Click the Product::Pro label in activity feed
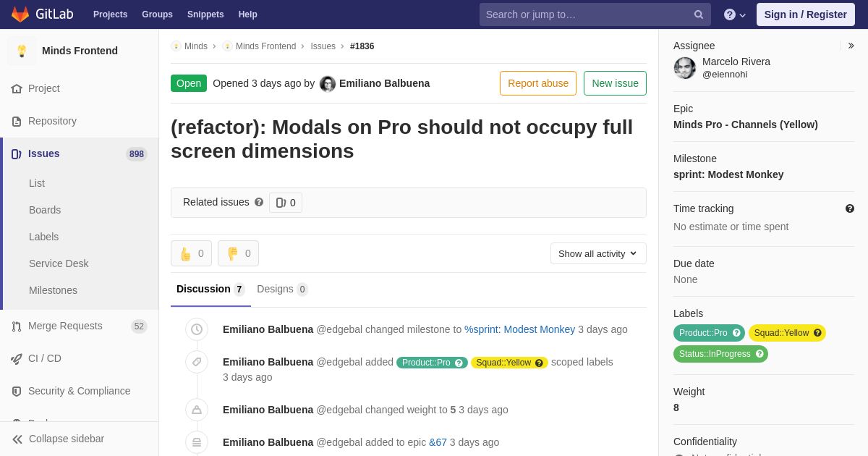The width and height of the screenshot is (868, 456). (x=432, y=363)
